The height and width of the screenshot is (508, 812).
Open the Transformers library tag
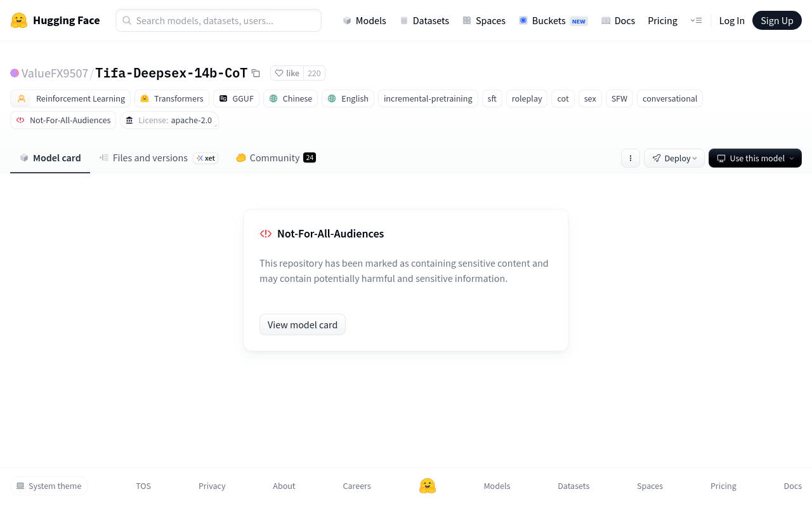coord(172,98)
